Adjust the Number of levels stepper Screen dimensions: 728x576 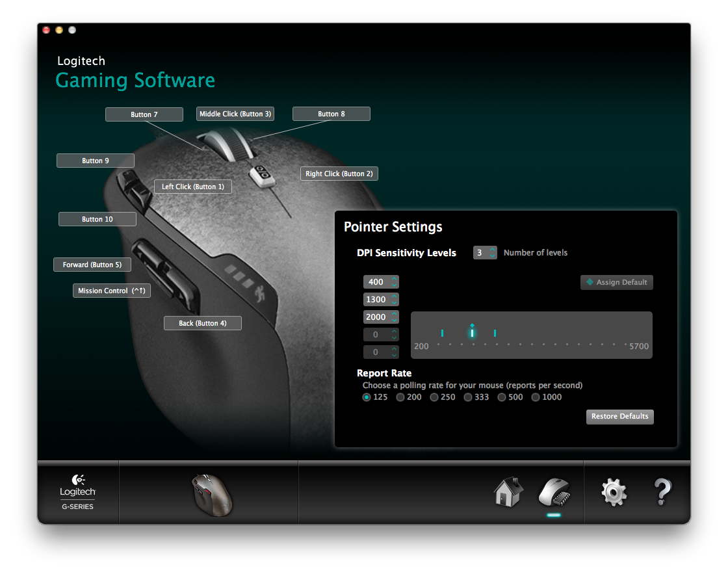(492, 253)
